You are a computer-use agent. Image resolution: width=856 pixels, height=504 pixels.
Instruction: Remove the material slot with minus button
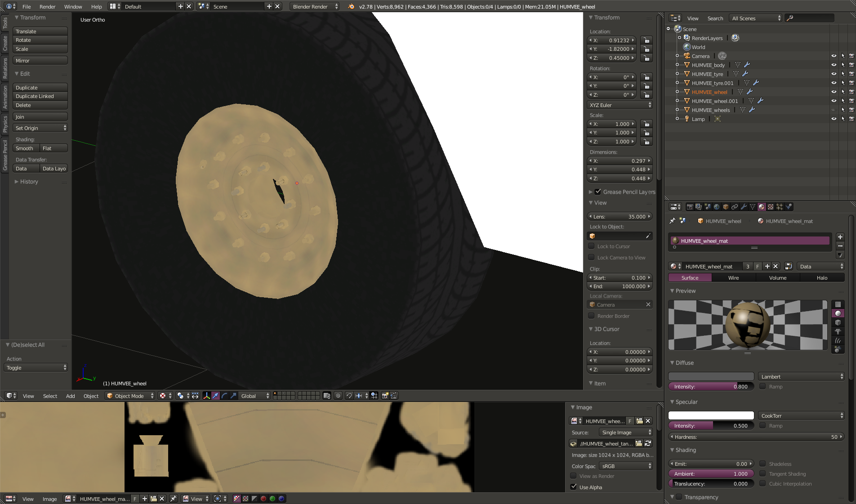(x=840, y=246)
